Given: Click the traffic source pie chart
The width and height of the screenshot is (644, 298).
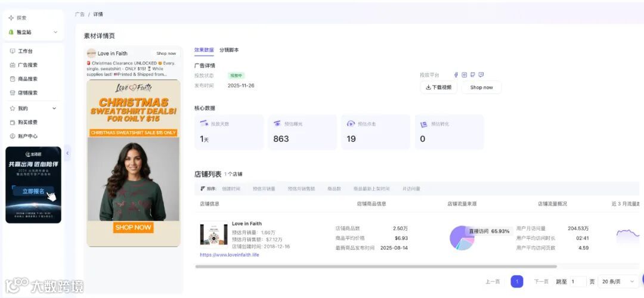Looking at the screenshot, I should [x=462, y=238].
